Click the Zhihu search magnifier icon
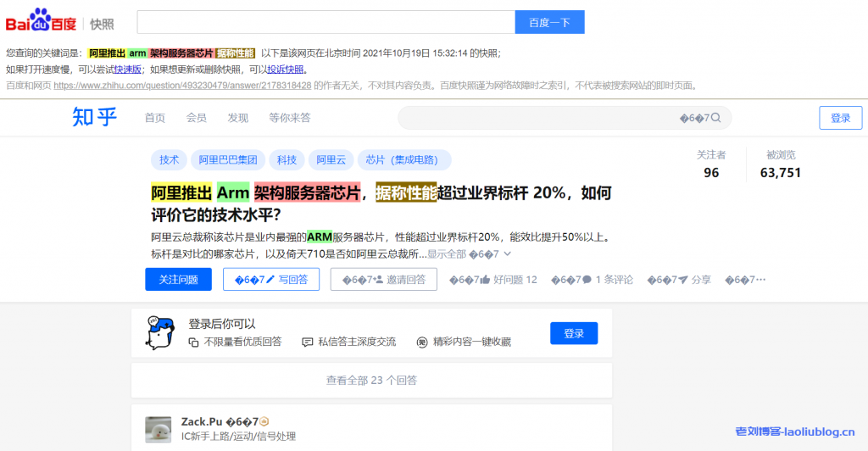Image resolution: width=868 pixels, height=451 pixels. point(715,118)
